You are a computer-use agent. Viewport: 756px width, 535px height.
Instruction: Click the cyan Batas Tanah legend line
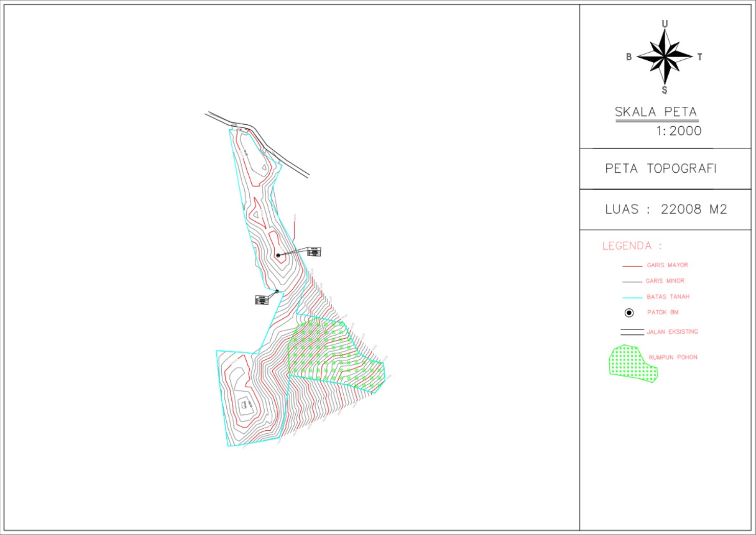[632, 297]
